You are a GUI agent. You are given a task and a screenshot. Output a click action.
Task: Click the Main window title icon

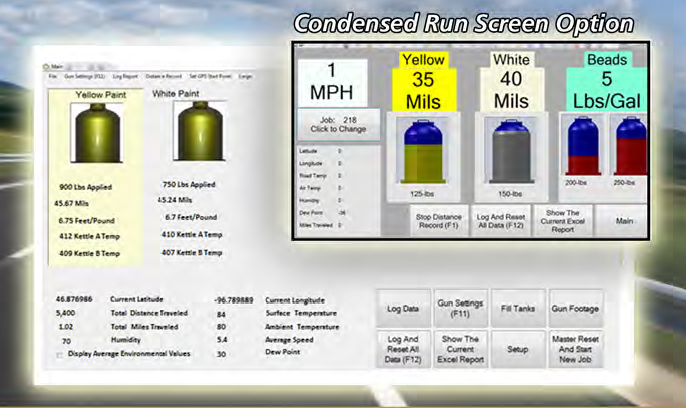(46, 66)
